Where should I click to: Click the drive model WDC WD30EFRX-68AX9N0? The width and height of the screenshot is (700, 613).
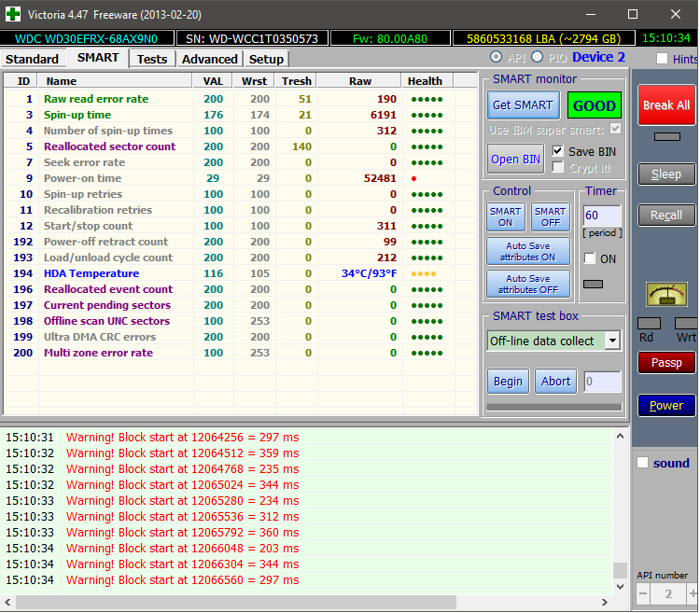(87, 38)
